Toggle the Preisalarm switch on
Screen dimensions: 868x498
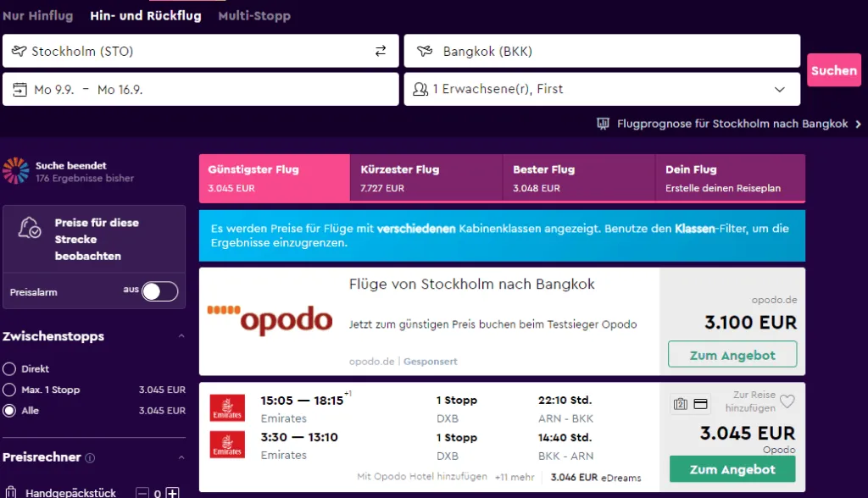pyautogui.click(x=159, y=291)
